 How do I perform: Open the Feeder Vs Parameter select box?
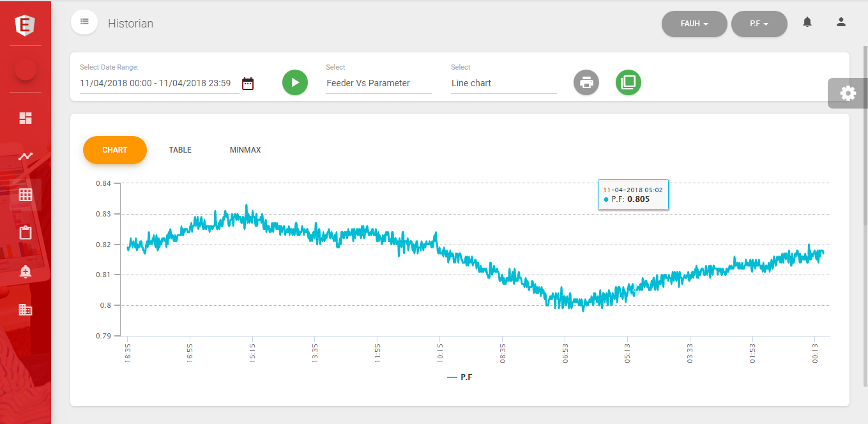[378, 83]
